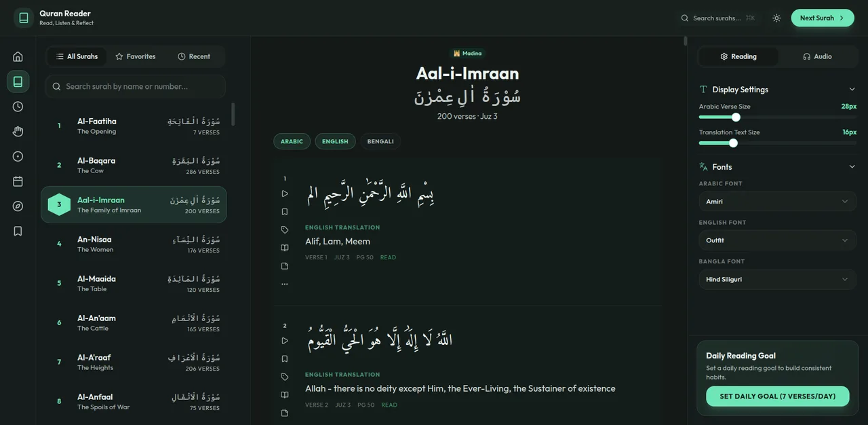The height and width of the screenshot is (425, 868).
Task: Click 'JUZ 3' under verse 2
Action: point(342,405)
